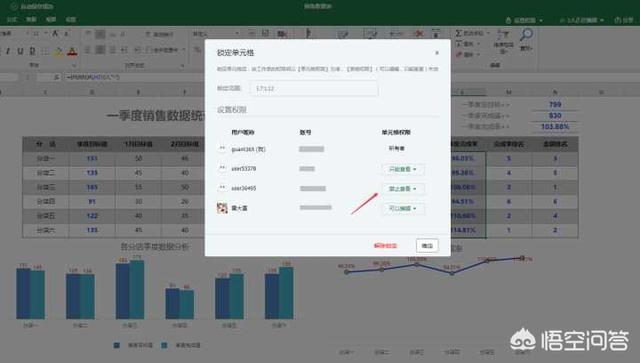This screenshot has width=640, height=363.
Task: Open the first menu bar item
Action: tap(12, 20)
